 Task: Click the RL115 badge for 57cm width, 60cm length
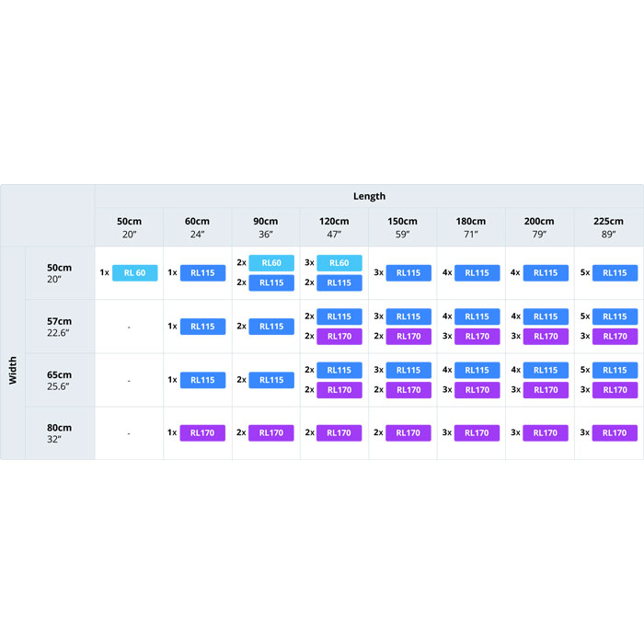point(203,327)
